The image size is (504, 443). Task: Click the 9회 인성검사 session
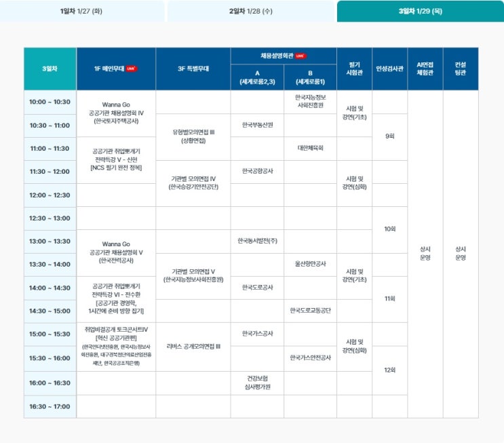tap(390, 136)
